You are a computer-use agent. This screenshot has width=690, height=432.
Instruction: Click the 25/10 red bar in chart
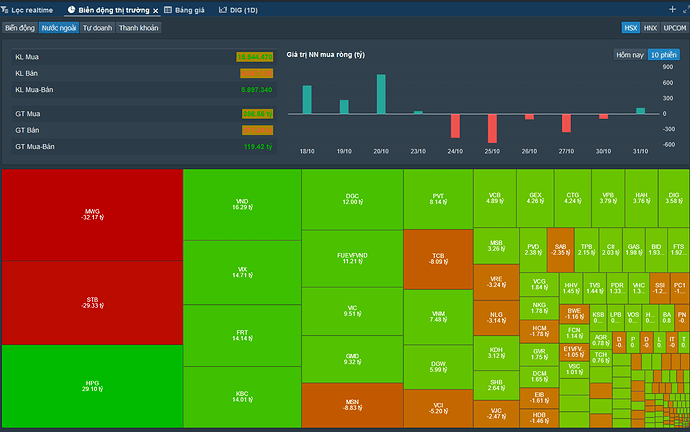(x=492, y=128)
